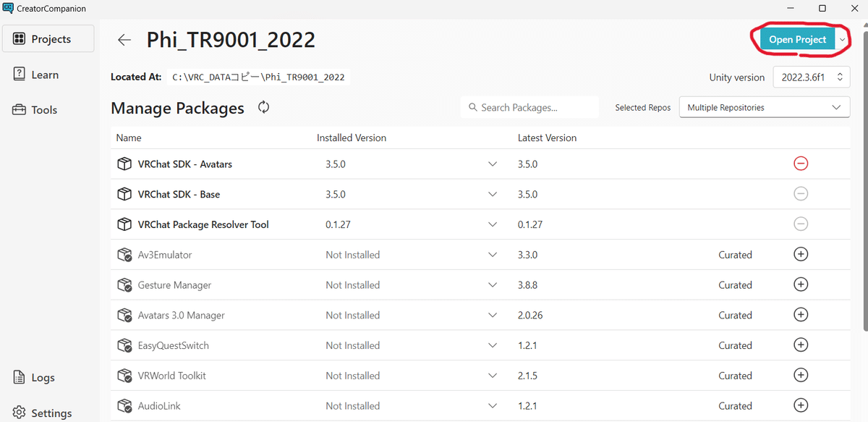Open version dropdown for VRChat SDK - Avatars

493,164
